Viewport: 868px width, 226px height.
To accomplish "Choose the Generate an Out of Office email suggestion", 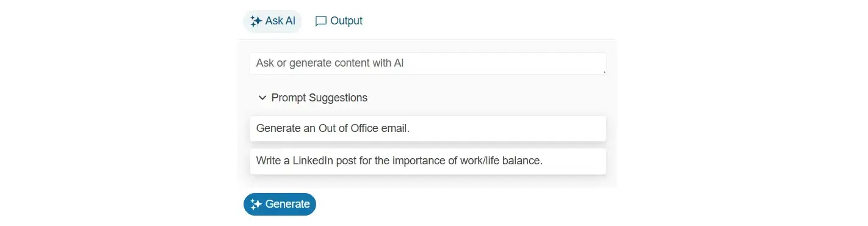I will pyautogui.click(x=428, y=128).
